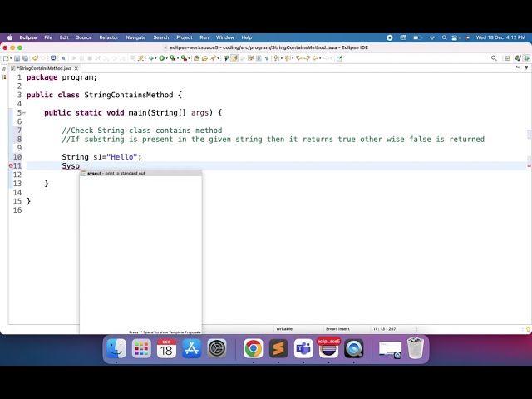The image size is (532, 399).
Task: Open the Source menu
Action: coord(84,37)
